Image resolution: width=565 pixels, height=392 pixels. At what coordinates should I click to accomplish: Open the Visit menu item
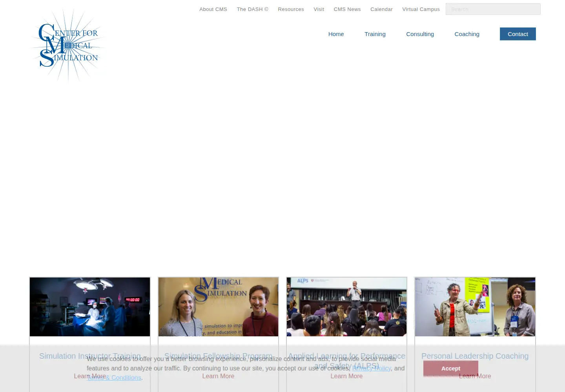coord(319,9)
